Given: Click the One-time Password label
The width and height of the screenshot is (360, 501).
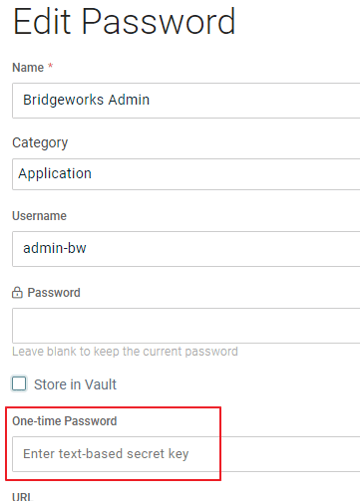Looking at the screenshot, I should (65, 421).
